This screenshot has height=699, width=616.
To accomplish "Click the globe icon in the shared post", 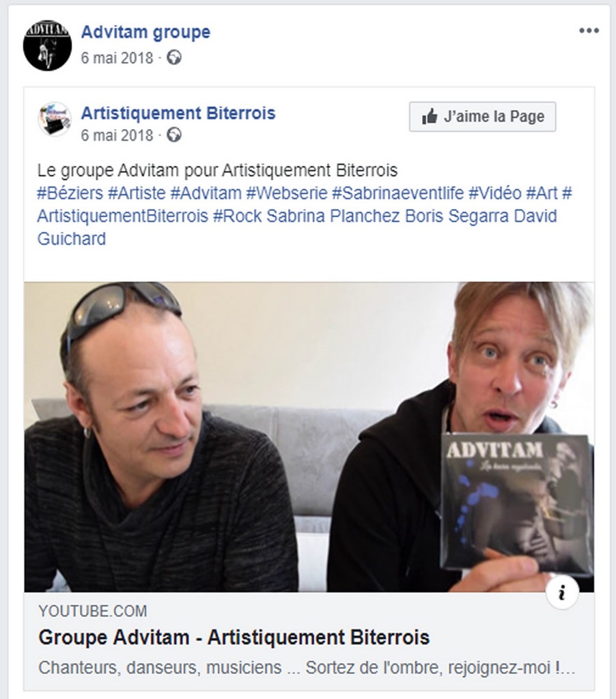I will tap(174, 134).
